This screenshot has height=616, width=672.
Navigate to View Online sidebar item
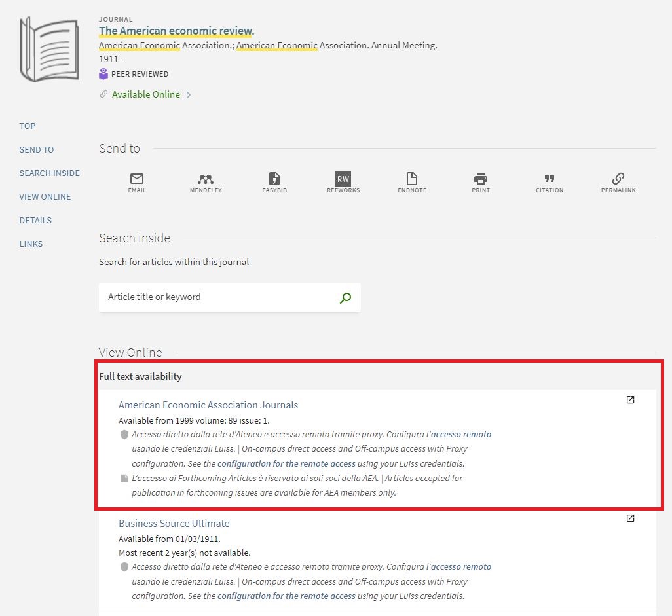click(45, 196)
